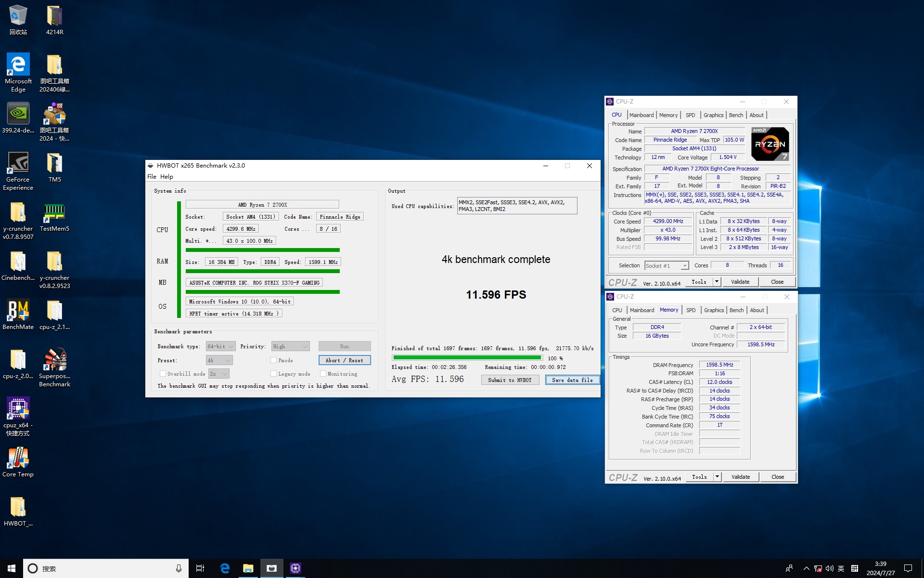Open About tab in lower CPU-Z window

757,310
